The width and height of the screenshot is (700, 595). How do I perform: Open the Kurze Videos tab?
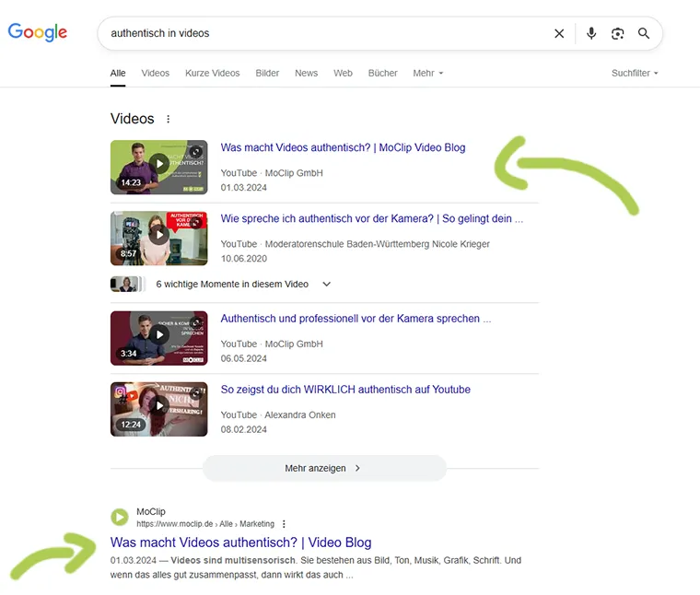coord(213,73)
